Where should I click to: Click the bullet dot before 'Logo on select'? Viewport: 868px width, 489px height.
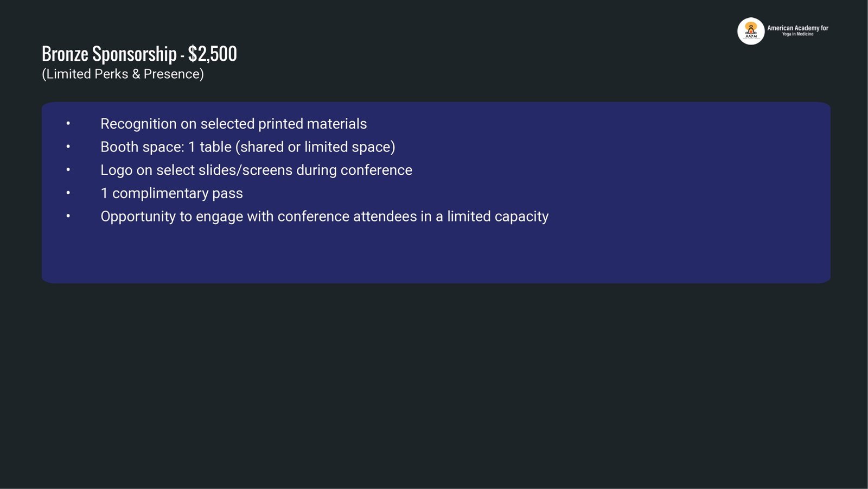coord(68,170)
